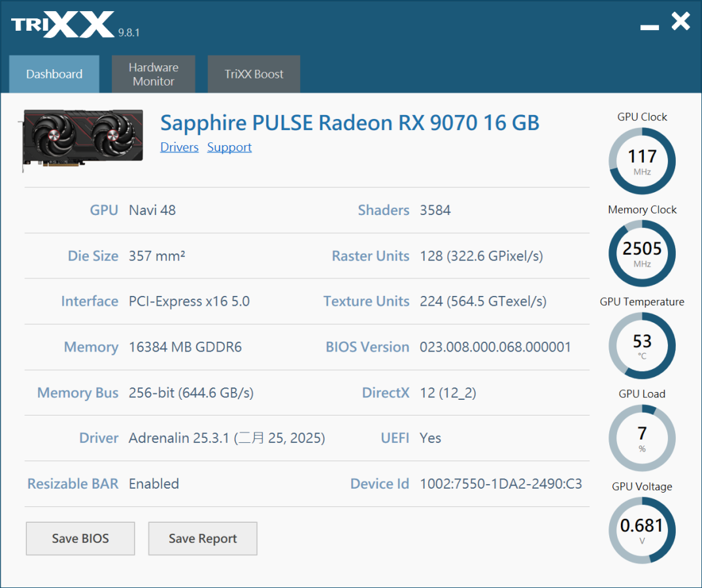Click the Raster Units value 128 (322.6 GPixel/s)

[x=481, y=256]
